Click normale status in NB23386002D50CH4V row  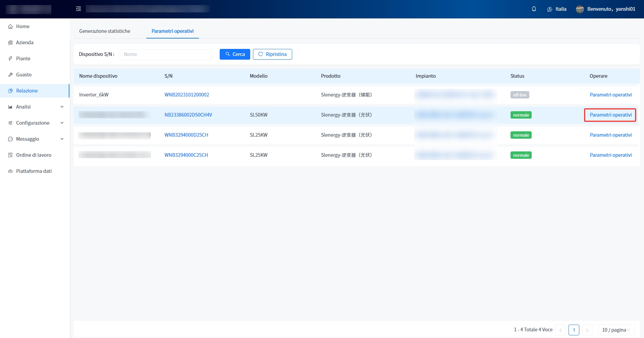[521, 115]
